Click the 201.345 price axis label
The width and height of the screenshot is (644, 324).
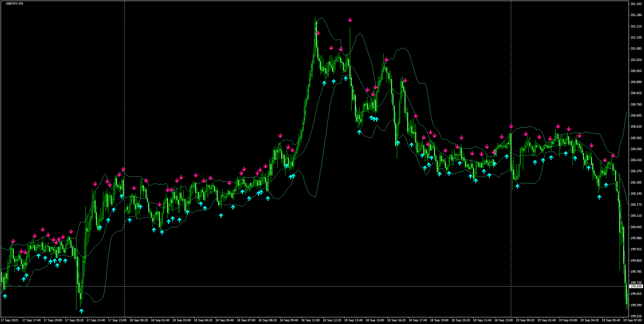pyautogui.click(x=636, y=4)
